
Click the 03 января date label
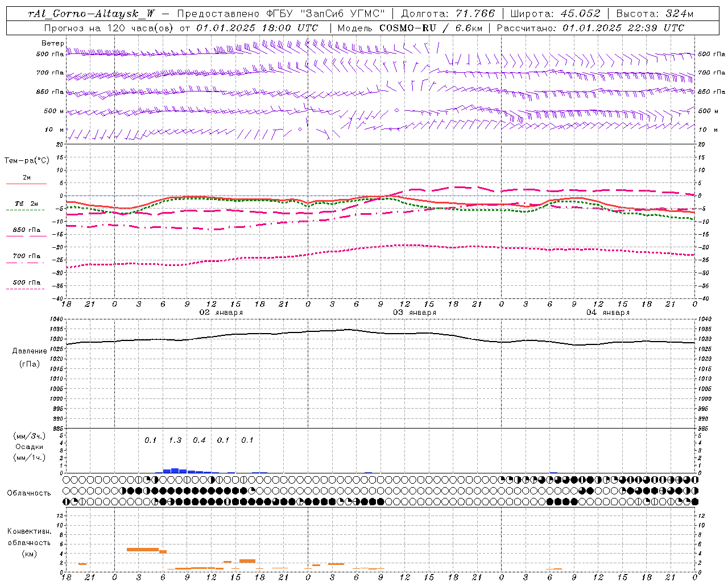click(x=414, y=313)
